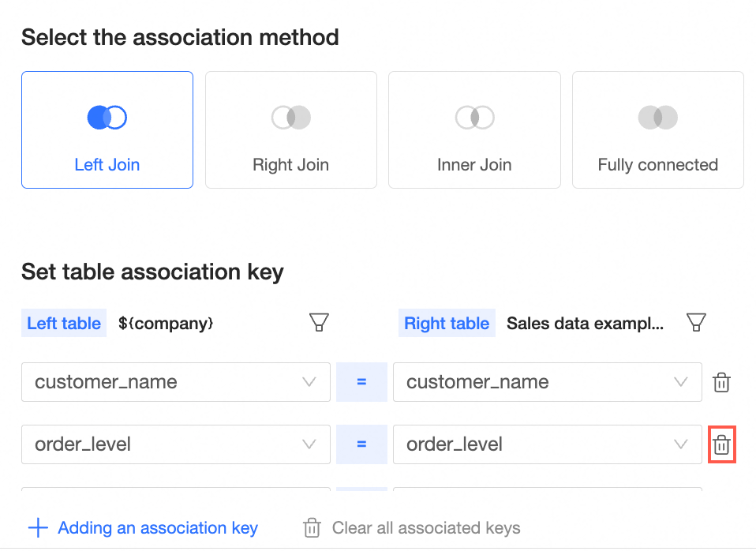Select the Inner Join association method
Viewport: 756px width, 551px height.
[x=474, y=130]
